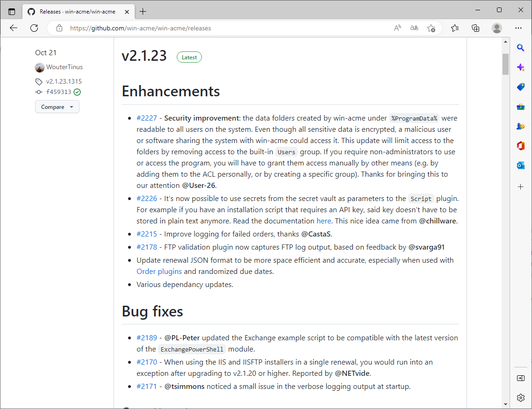532x409 pixels.
Task: Click the scrollbar up arrow
Action: click(505, 42)
